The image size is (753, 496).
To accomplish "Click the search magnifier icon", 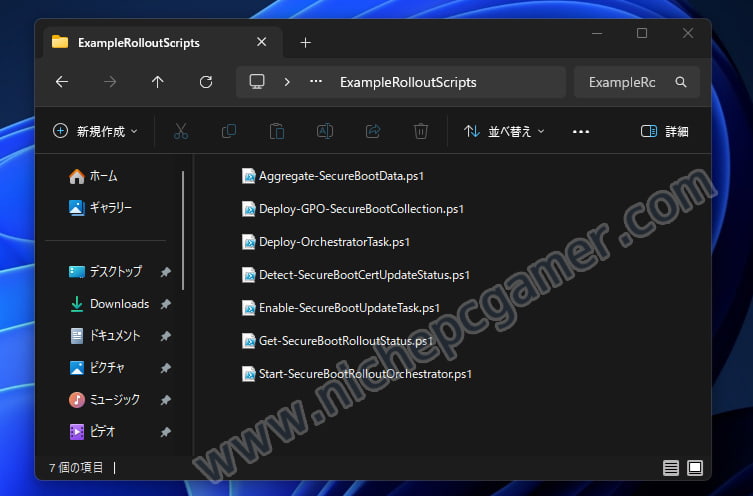I will 681,82.
